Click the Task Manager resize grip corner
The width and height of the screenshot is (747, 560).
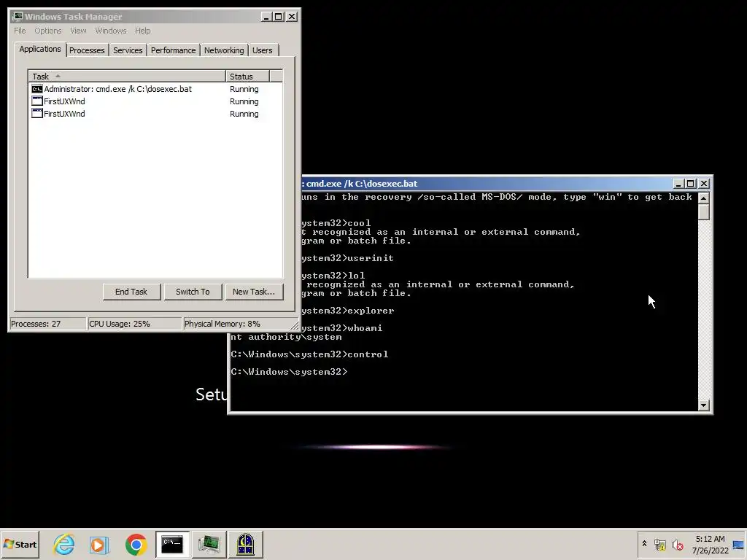295,326
